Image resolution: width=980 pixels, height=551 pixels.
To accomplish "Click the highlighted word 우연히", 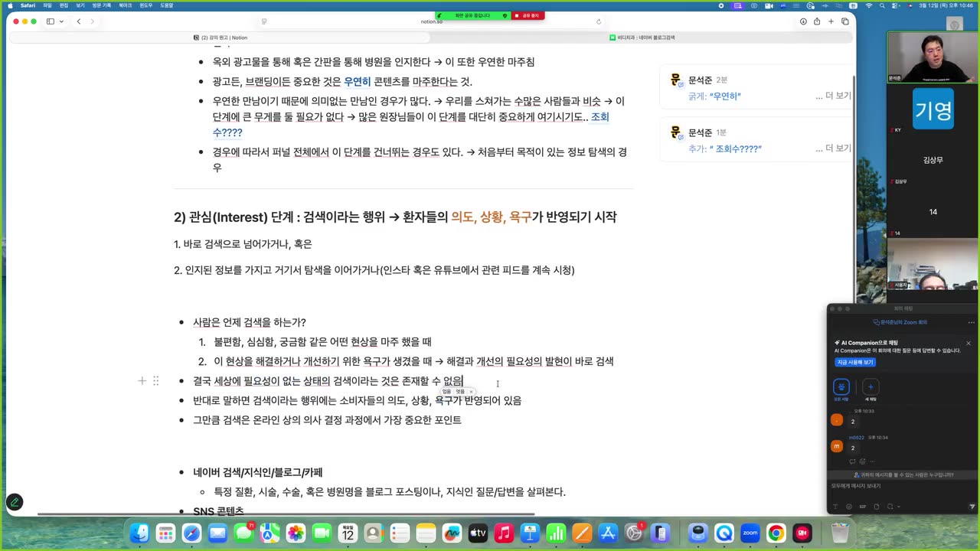I will (x=357, y=82).
